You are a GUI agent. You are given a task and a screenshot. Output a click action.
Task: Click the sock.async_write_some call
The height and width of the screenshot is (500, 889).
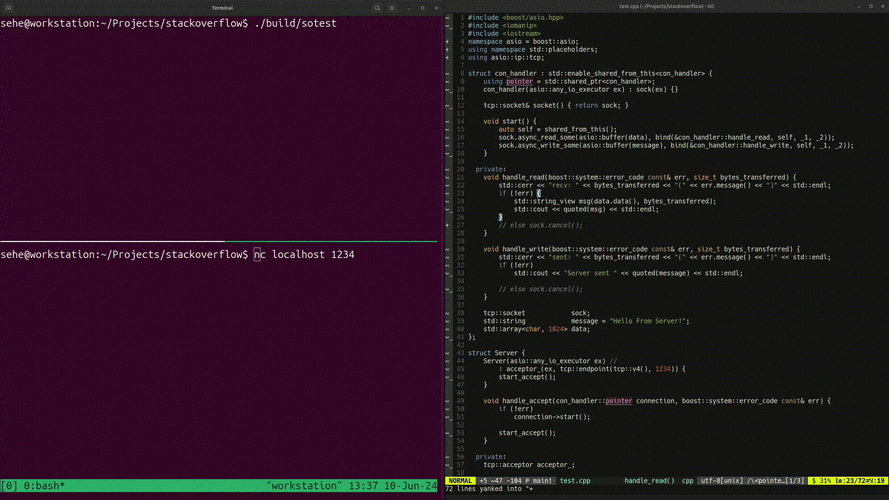(676, 145)
